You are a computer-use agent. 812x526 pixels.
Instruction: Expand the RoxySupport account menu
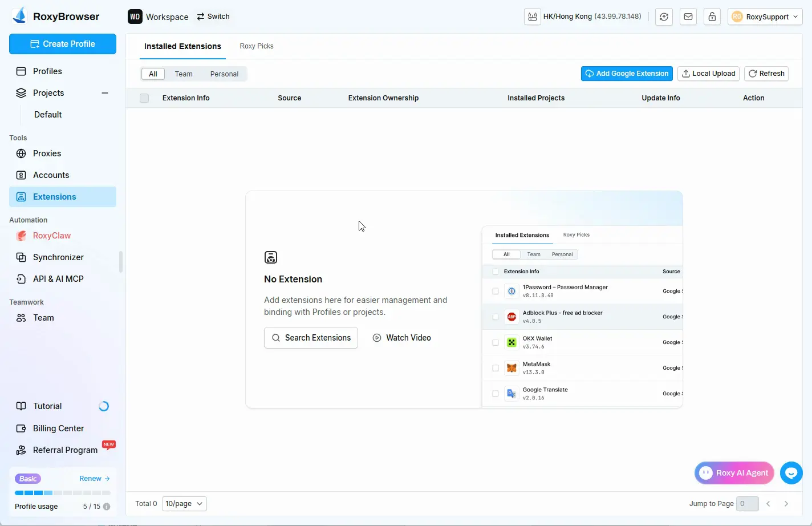(x=765, y=17)
